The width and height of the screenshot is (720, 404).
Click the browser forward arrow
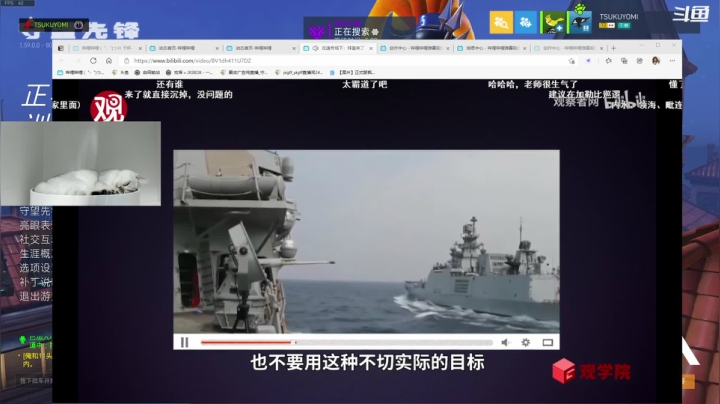pyautogui.click(x=78, y=61)
